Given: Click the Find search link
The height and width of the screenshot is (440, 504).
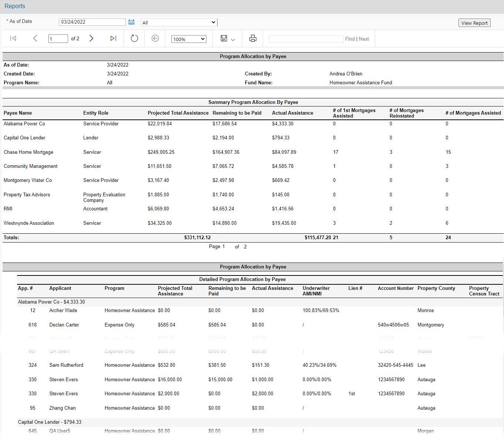Looking at the screenshot, I should (350, 38).
